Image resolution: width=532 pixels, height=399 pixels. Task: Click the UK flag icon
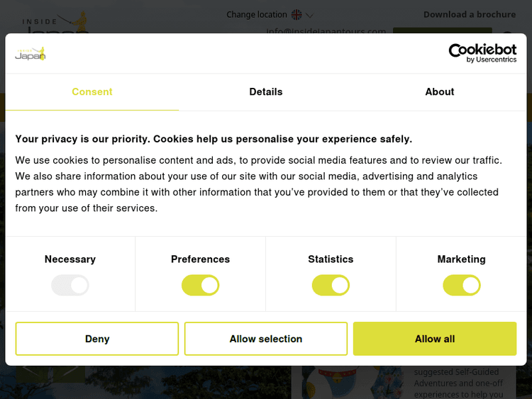coord(297,14)
